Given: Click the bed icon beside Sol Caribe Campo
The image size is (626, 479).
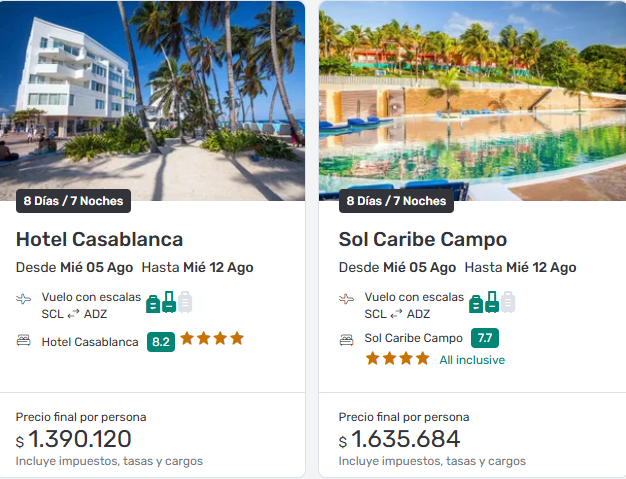Looking at the screenshot, I should (347, 339).
